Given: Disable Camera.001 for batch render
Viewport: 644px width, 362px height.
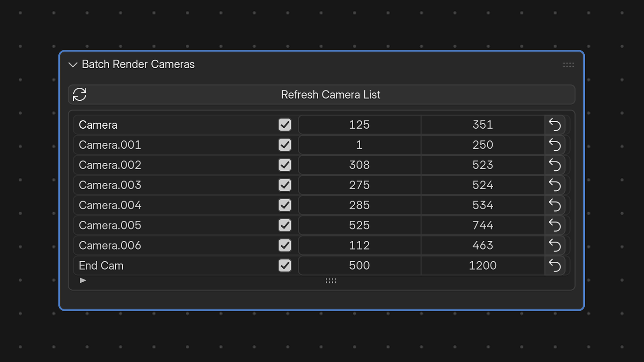Looking at the screenshot, I should (285, 145).
